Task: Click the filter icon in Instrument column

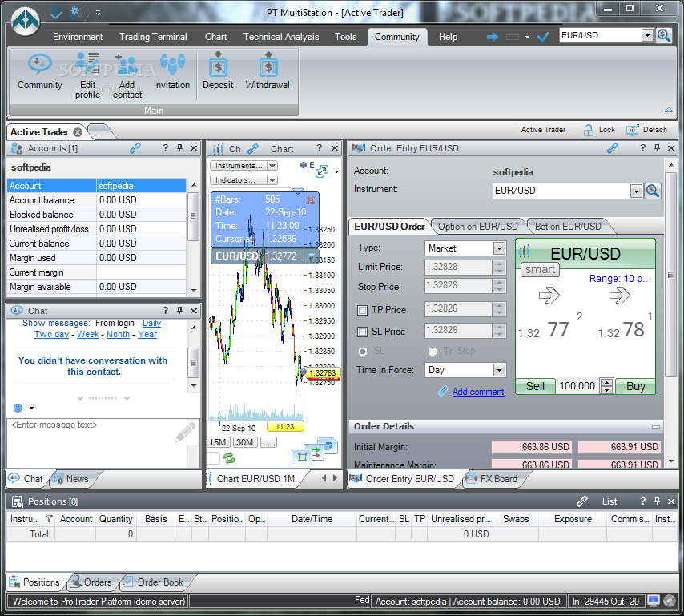Action: pyautogui.click(x=50, y=519)
